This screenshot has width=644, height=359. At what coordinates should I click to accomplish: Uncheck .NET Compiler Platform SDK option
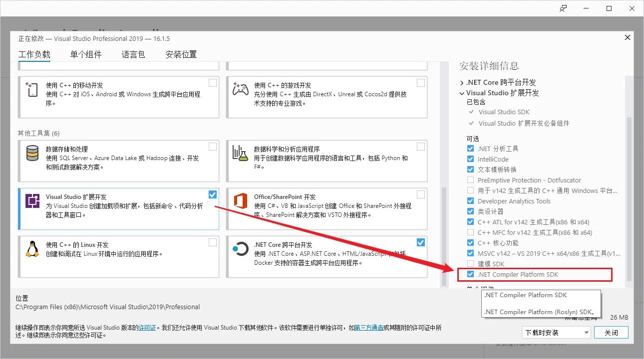[470, 274]
